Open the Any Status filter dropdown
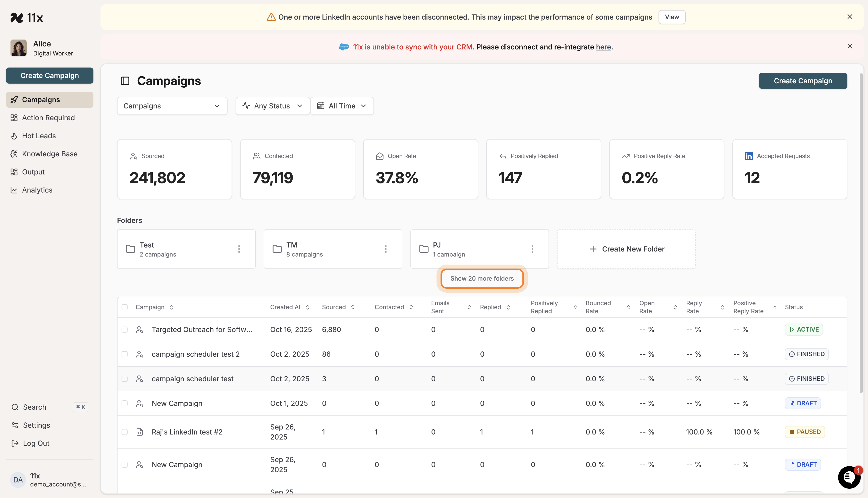The height and width of the screenshot is (498, 868). click(x=272, y=106)
